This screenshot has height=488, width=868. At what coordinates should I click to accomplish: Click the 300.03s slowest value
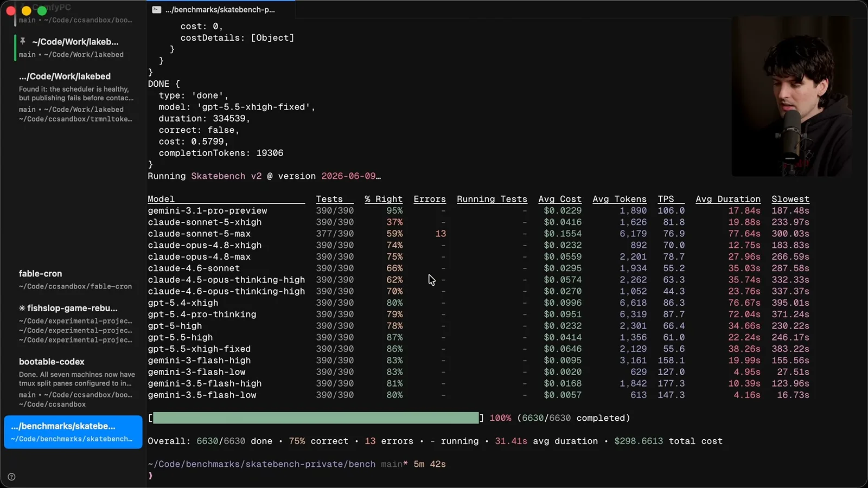tap(790, 234)
